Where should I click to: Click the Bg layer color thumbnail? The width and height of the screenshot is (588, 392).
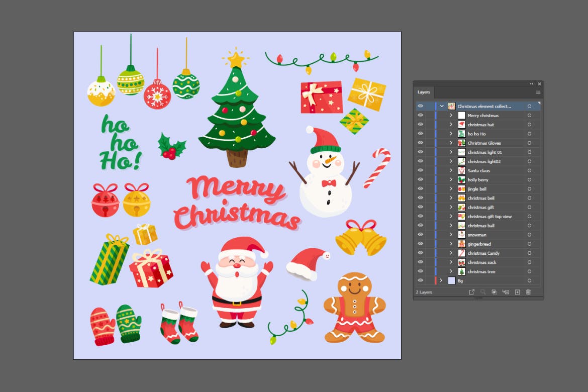451,281
